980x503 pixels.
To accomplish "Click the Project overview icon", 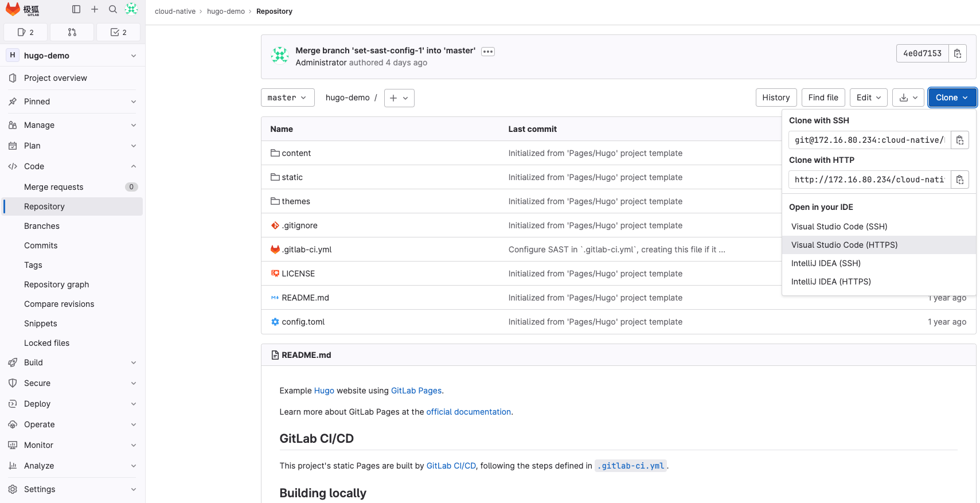I will click(x=13, y=78).
